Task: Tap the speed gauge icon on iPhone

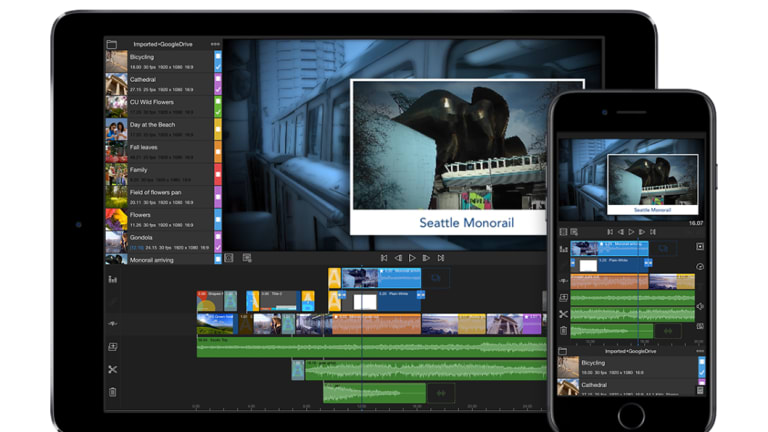Action: 700,266
